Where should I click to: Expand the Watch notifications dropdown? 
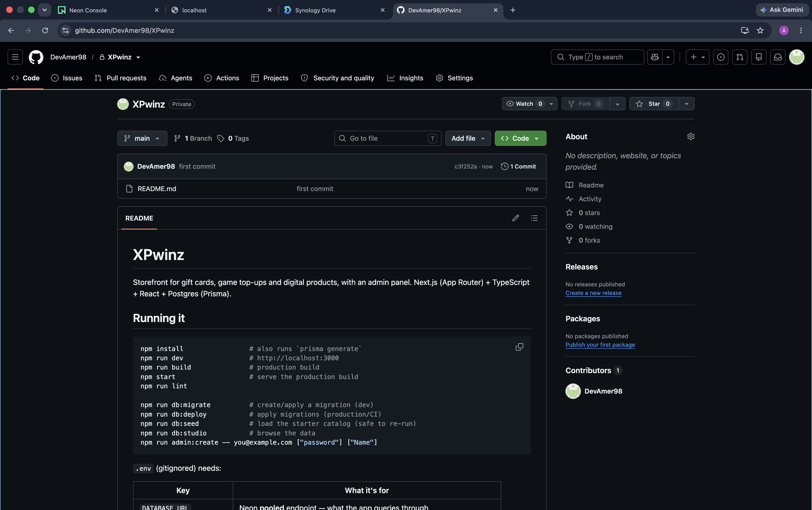tap(530, 104)
